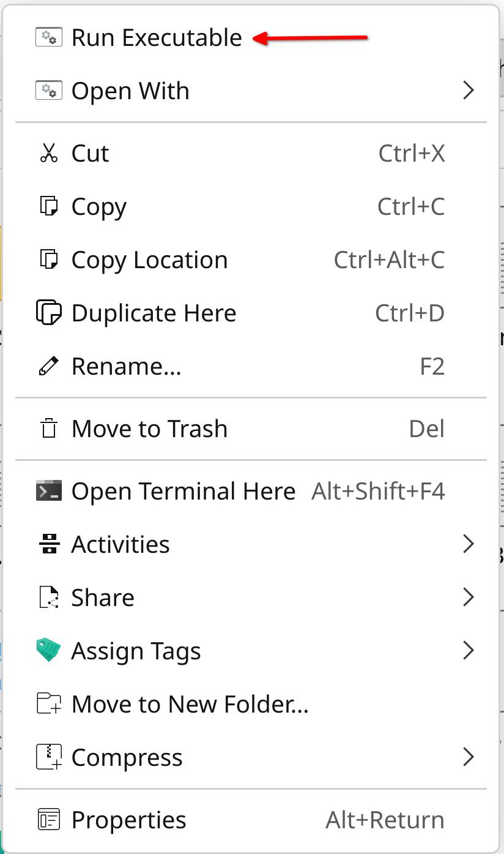Click the Del shortcut text

click(x=427, y=429)
